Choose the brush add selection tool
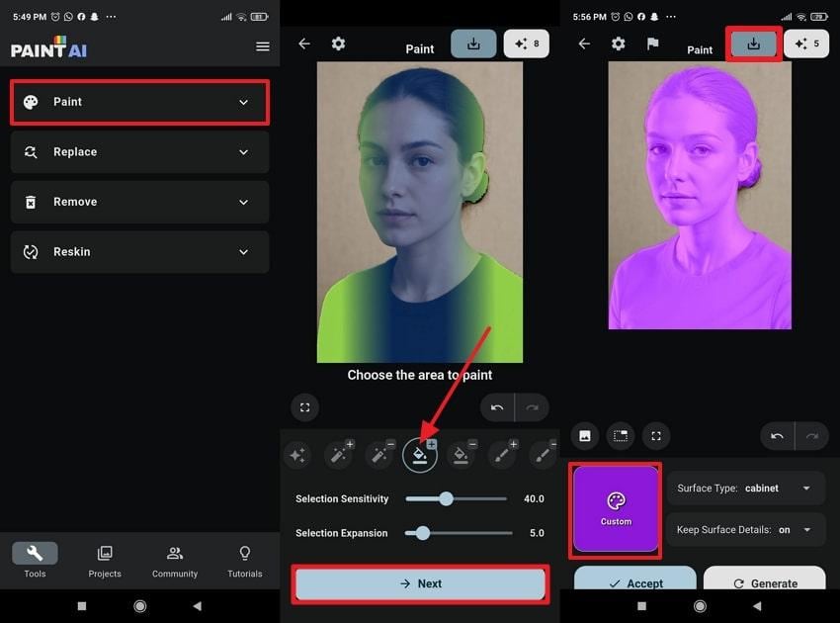This screenshot has height=623, width=840. [x=502, y=454]
